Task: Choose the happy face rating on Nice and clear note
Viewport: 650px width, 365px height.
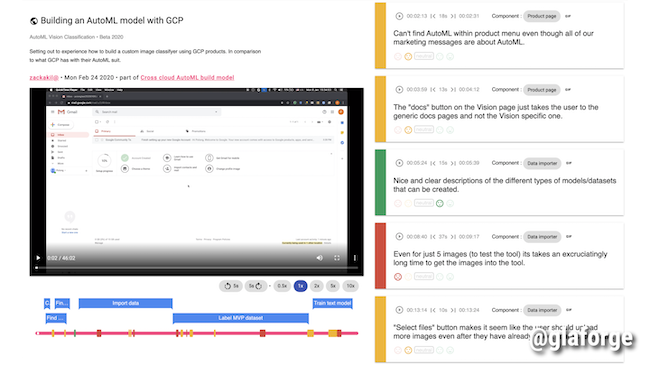Action: click(439, 203)
